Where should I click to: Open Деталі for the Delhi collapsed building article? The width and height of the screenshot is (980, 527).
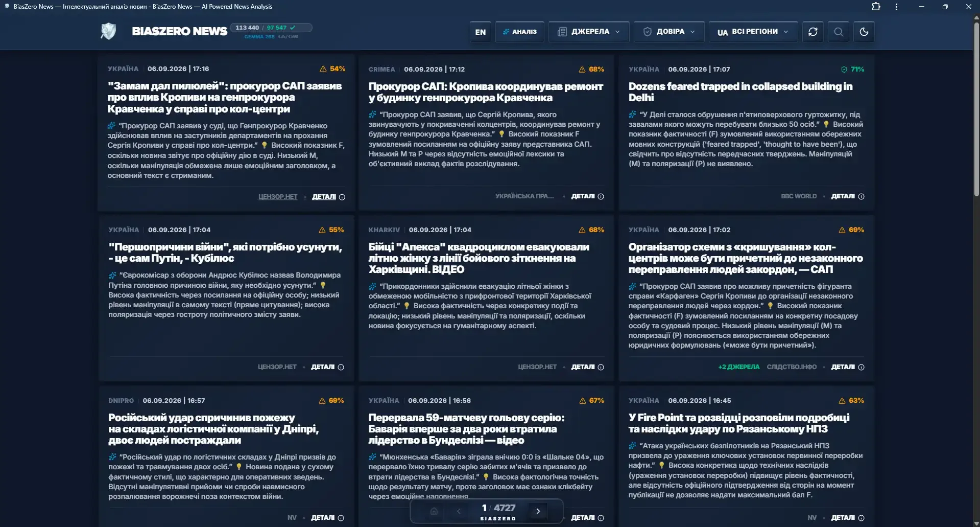848,196
